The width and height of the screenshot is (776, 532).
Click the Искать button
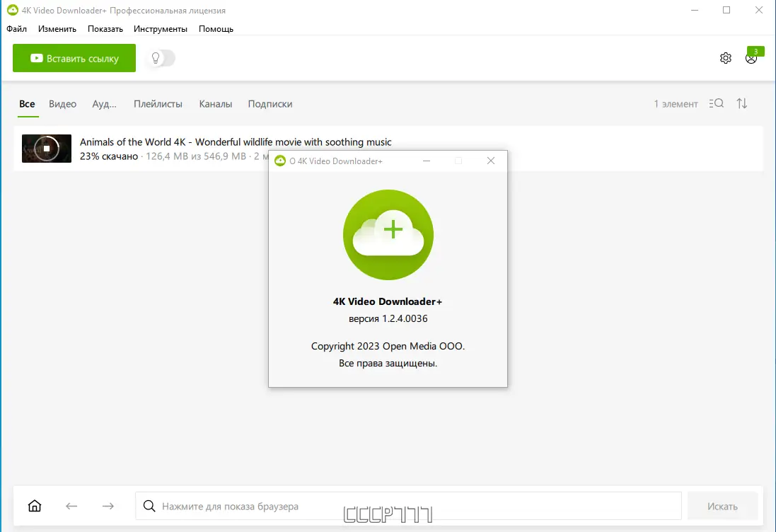pos(722,506)
